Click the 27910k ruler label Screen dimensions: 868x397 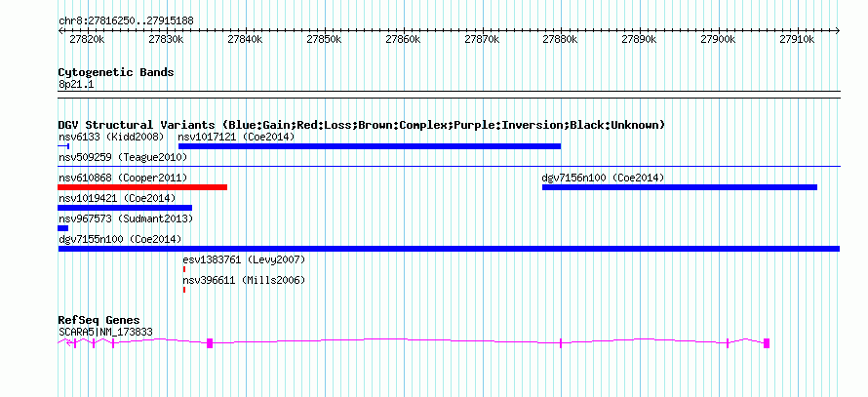point(797,40)
